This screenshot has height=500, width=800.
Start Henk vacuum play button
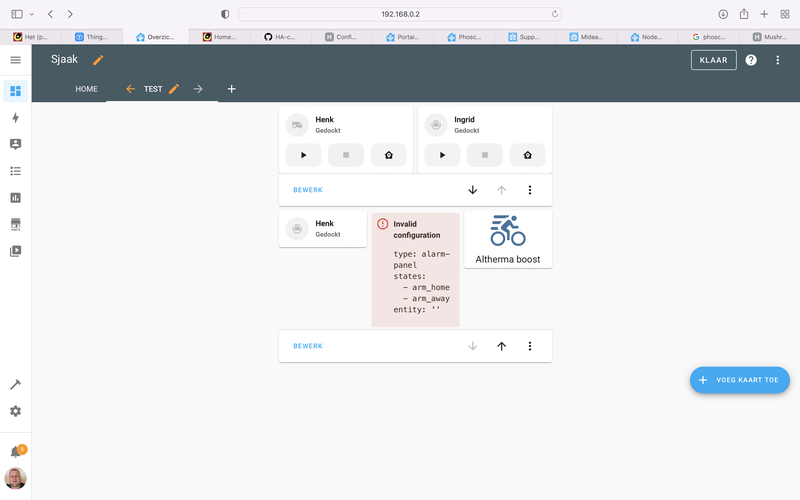303,155
